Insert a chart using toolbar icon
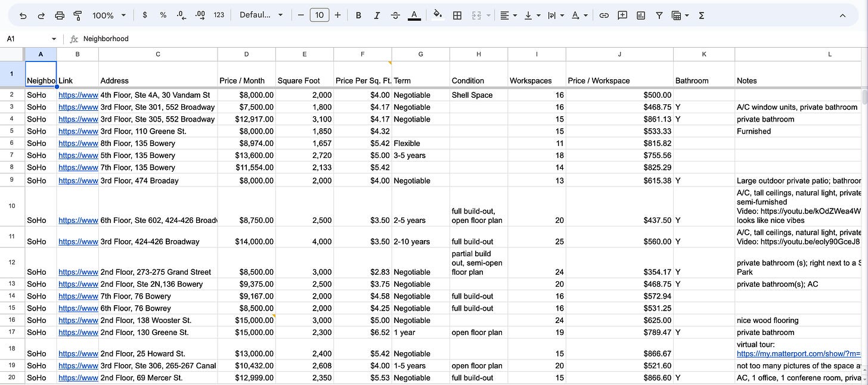Screen dimensions: 868x385 coord(641,15)
